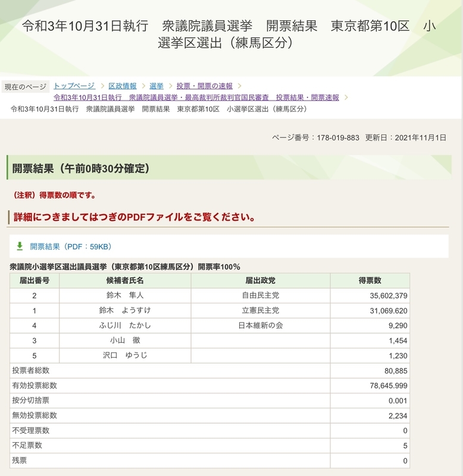This screenshot has width=463, height=476.
Task: Click the main page title heading
Action: [x=229, y=34]
